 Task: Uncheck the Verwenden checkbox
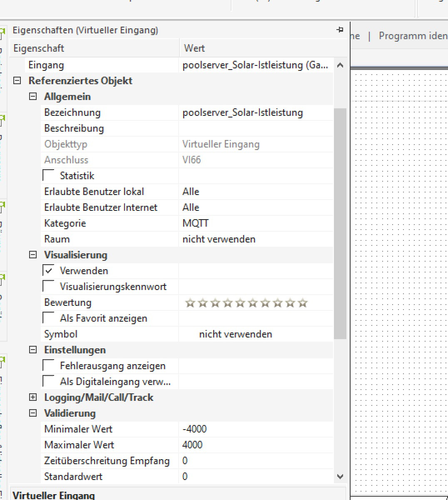point(49,270)
